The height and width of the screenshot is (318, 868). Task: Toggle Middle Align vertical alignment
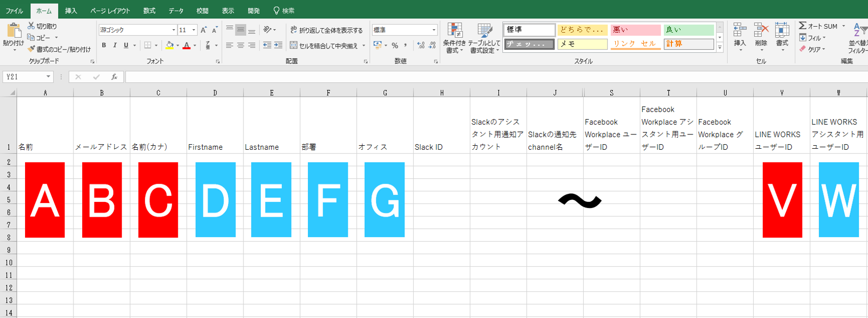[240, 30]
